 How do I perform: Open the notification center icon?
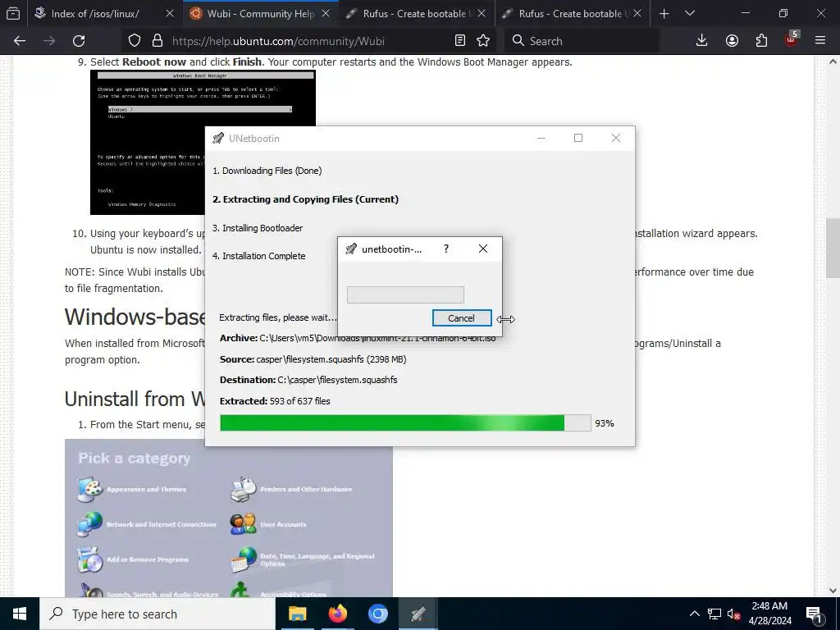point(815,614)
